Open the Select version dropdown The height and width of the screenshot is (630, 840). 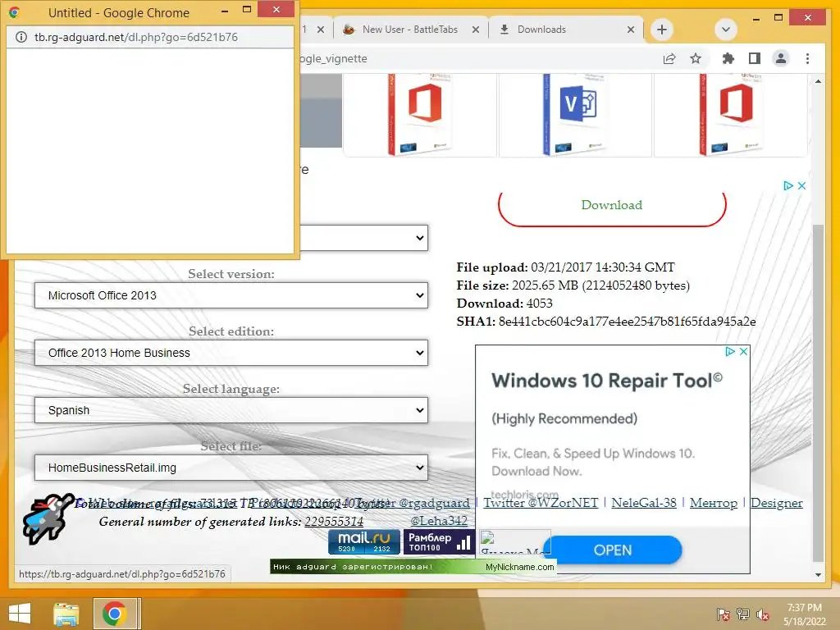[x=231, y=295]
